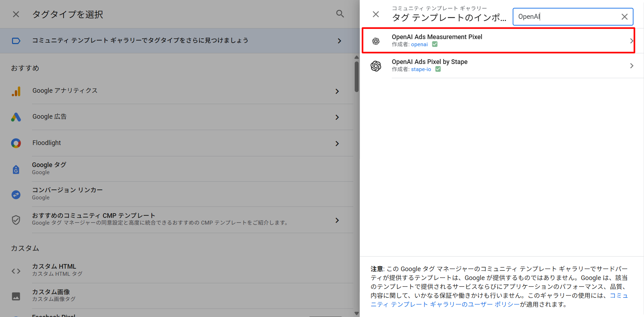The width and height of the screenshot is (644, 317).
Task: Choose the Google タグ tag type
Action: pos(193,169)
